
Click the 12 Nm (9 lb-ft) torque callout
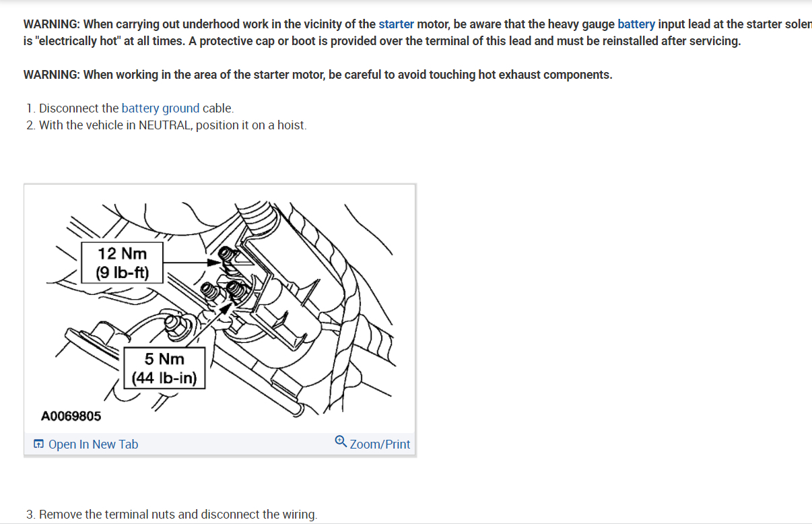click(122, 263)
